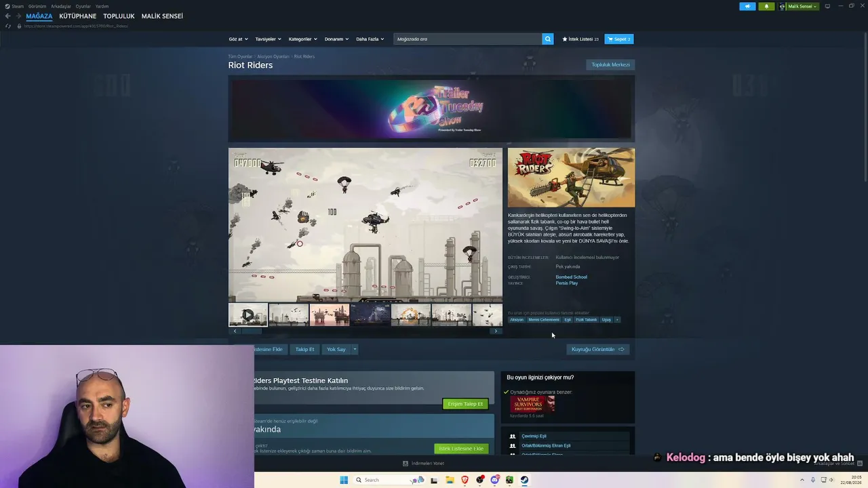Viewport: 868px width, 488px height.
Task: Open Brave browser from taskbar
Action: click(465, 480)
